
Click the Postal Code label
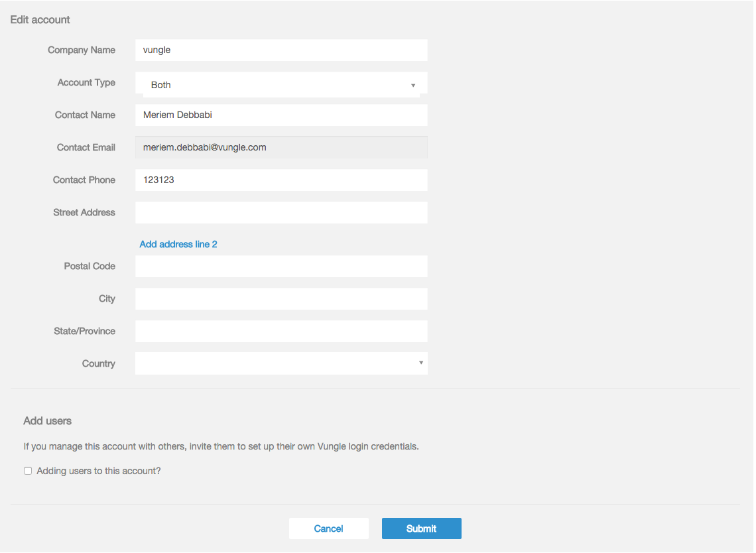point(90,266)
